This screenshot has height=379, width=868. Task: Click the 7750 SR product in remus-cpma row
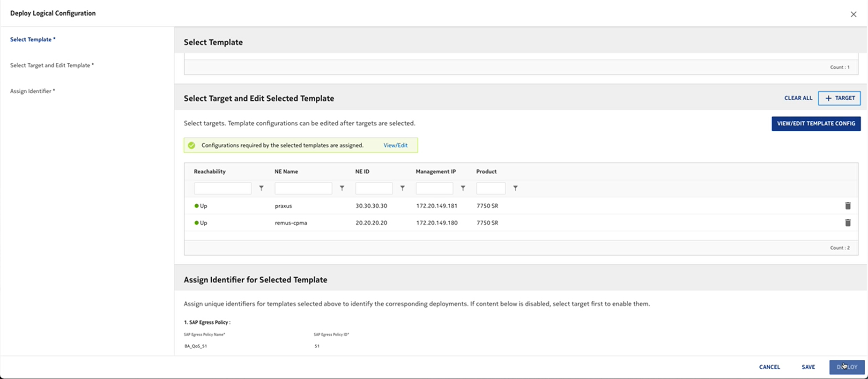(487, 223)
